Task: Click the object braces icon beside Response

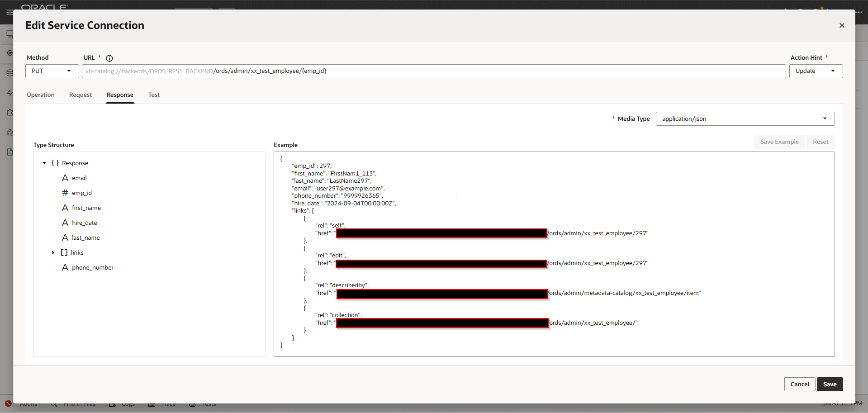Action: coord(55,163)
